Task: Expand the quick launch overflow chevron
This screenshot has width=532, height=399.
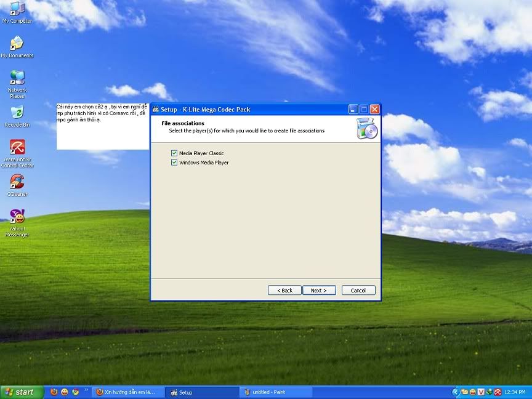Action: click(x=86, y=390)
